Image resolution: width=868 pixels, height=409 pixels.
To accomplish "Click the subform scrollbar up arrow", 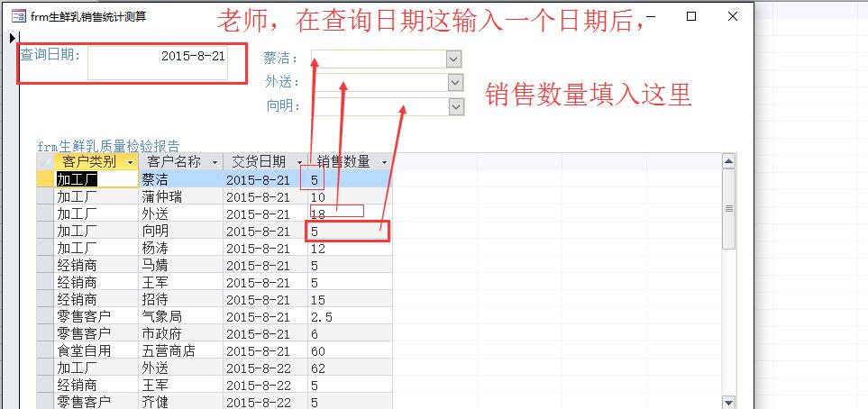I will click(x=729, y=161).
